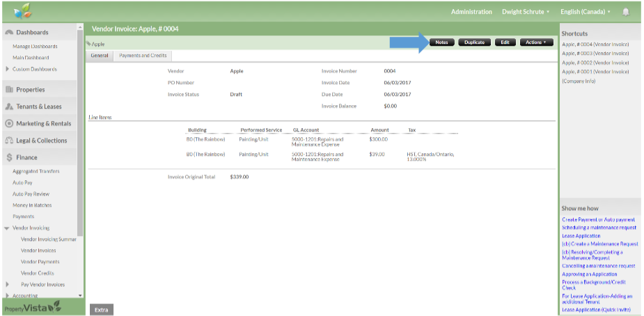The height and width of the screenshot is (316, 644).
Task: Expand the Custom Dashboards tree item
Action: click(7, 69)
